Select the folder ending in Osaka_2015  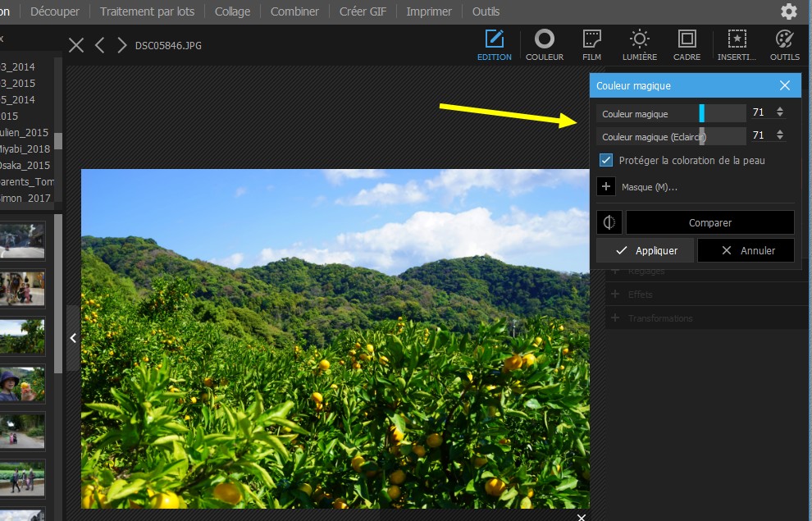pos(26,165)
